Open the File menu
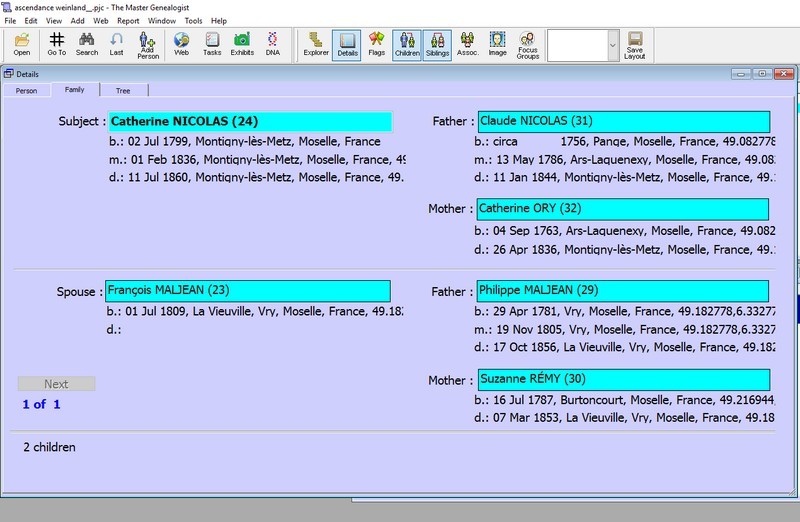This screenshot has width=800, height=522. 10,21
